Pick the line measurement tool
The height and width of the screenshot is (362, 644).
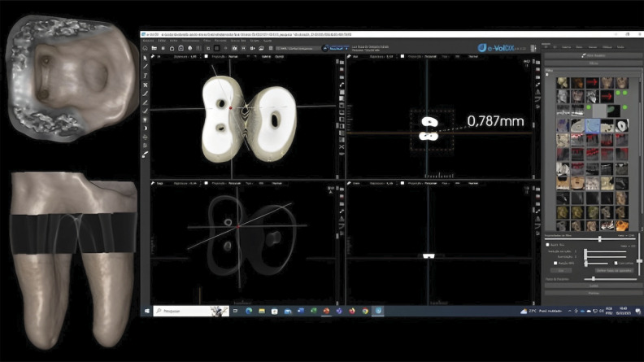tap(145, 67)
